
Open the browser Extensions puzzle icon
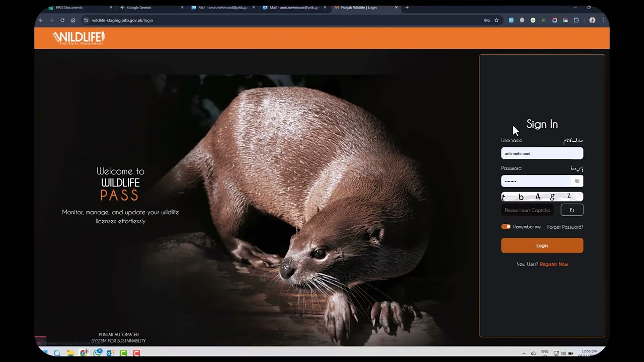click(577, 20)
